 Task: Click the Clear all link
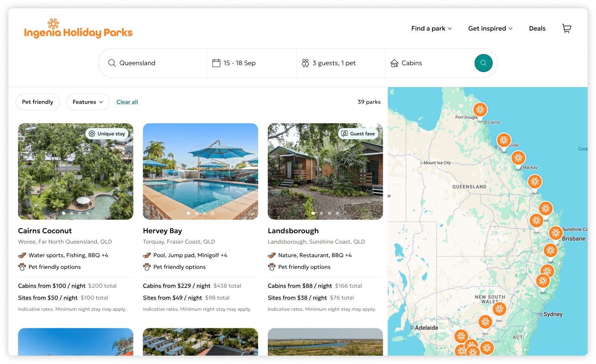(127, 102)
